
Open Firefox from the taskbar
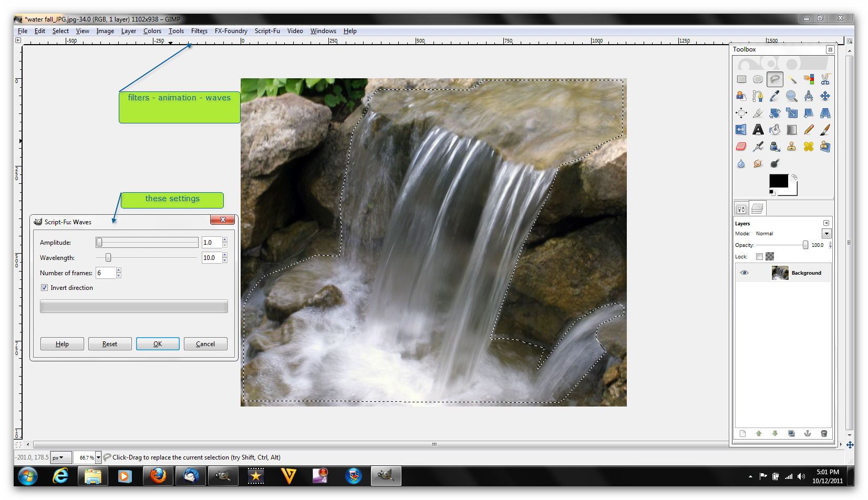click(158, 476)
